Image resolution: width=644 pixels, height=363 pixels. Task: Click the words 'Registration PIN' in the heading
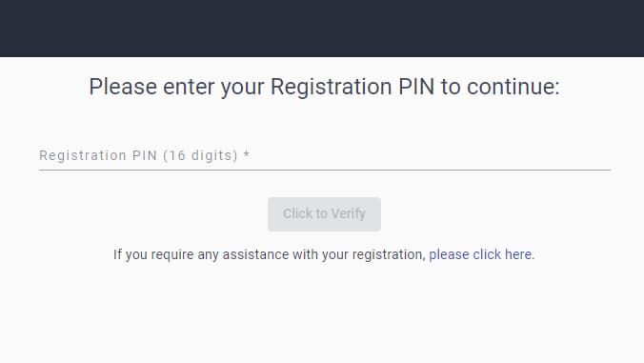pyautogui.click(x=352, y=87)
